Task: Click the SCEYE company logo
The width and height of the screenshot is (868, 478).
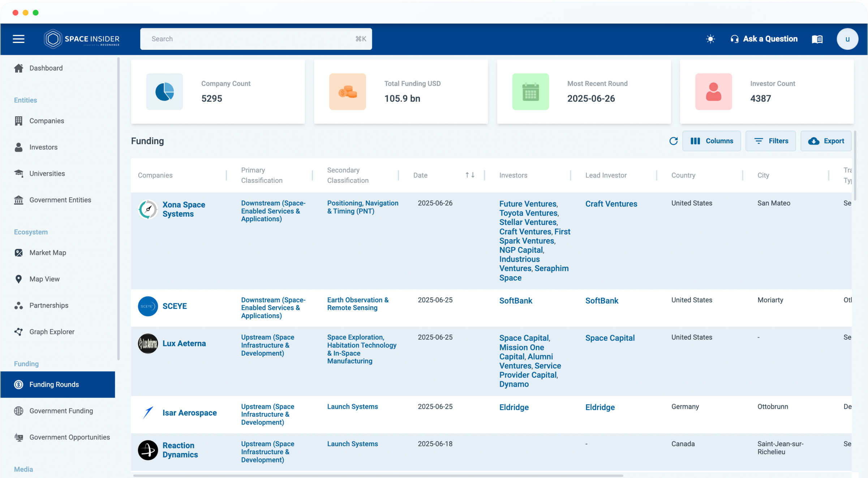Action: coord(148,306)
